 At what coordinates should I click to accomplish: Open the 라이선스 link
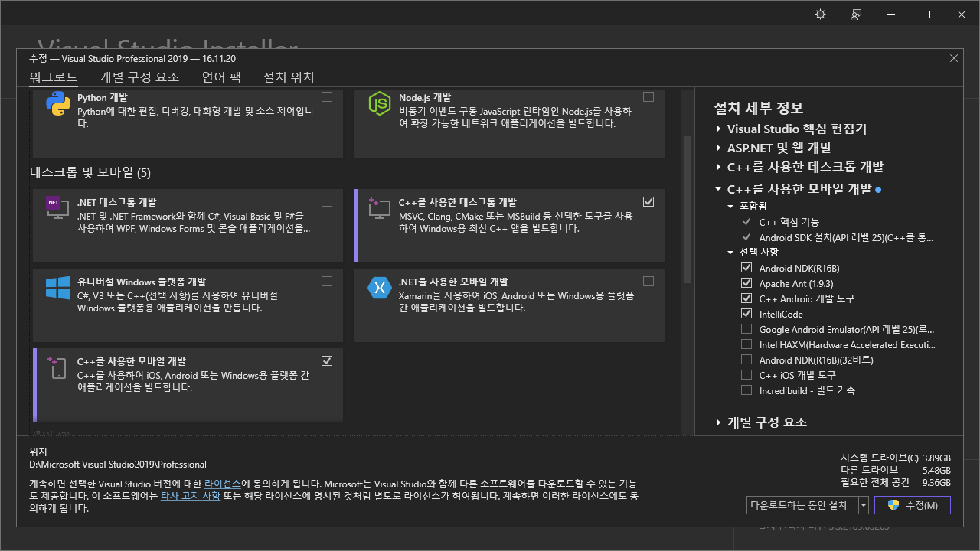(x=223, y=484)
